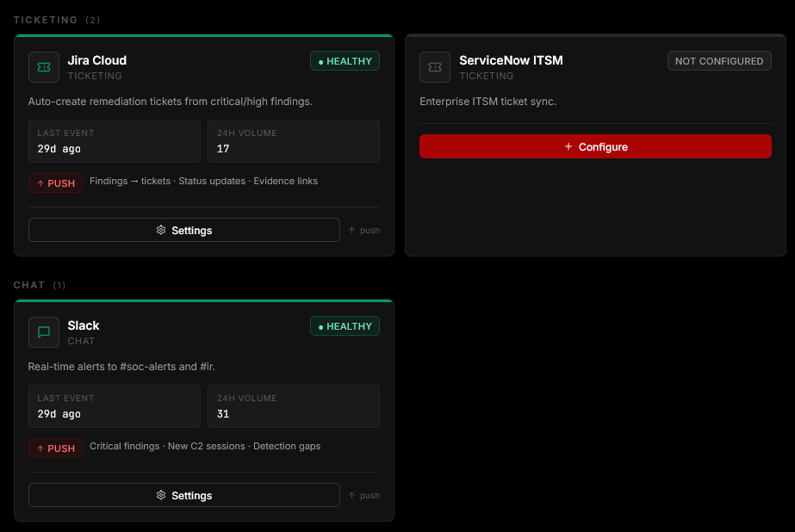Click Slack 24H Volume value 31
The image size is (795, 532).
223,413
